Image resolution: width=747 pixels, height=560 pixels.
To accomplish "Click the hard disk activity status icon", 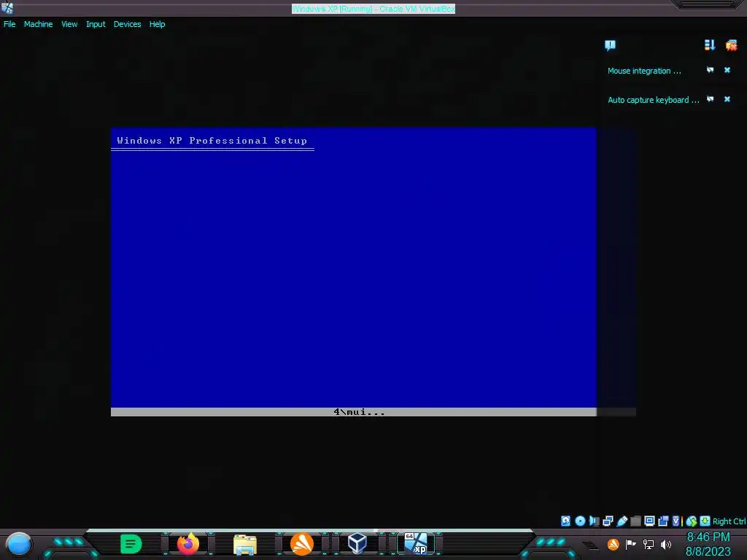I will tap(565, 521).
